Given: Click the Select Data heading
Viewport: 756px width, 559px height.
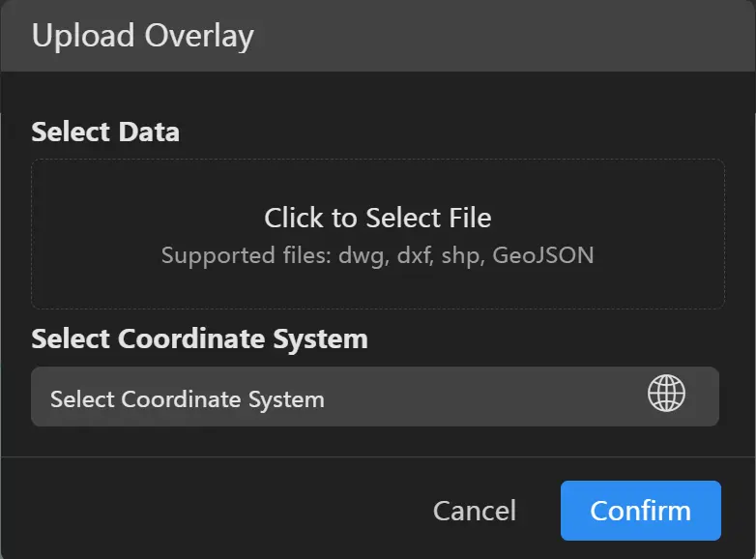Looking at the screenshot, I should point(105,132).
